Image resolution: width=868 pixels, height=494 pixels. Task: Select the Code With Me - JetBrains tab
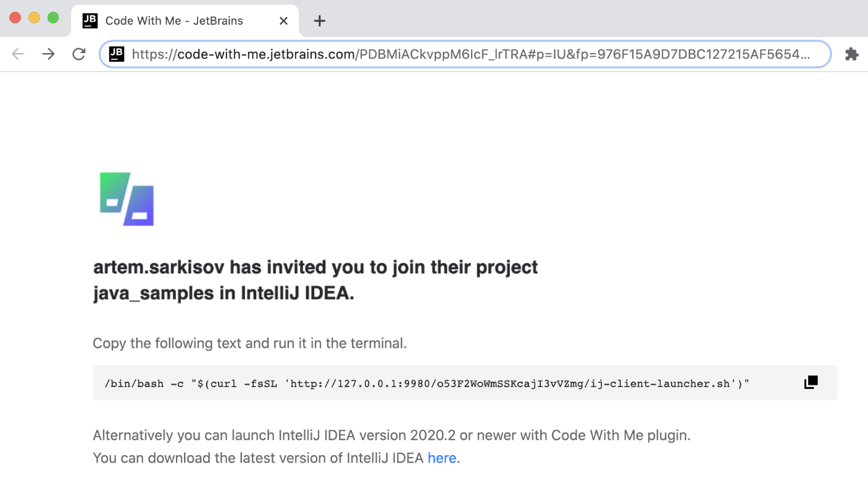point(174,21)
